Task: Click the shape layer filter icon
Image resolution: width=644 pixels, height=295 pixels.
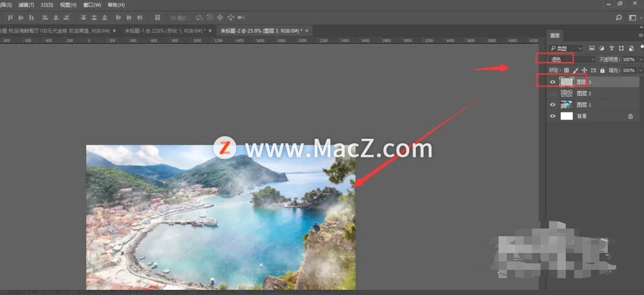Action: (x=621, y=48)
